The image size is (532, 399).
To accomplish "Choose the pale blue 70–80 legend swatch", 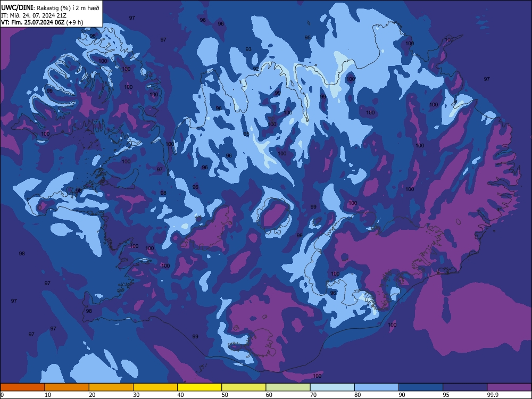I will point(332,387).
